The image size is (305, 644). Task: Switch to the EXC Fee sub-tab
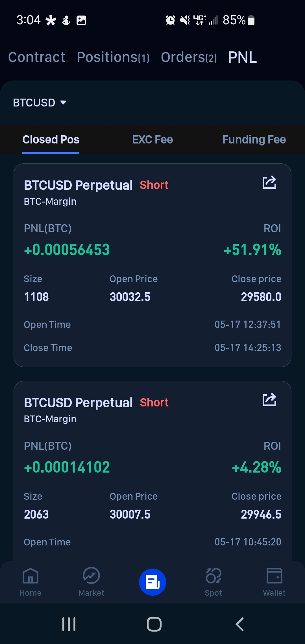pos(152,140)
